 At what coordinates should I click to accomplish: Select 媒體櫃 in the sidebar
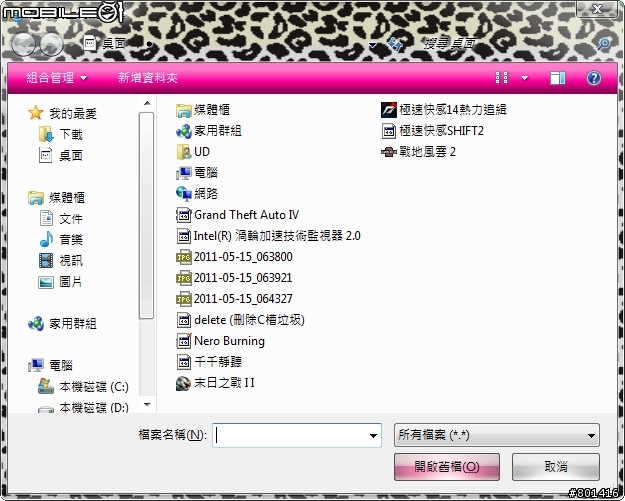point(56,197)
